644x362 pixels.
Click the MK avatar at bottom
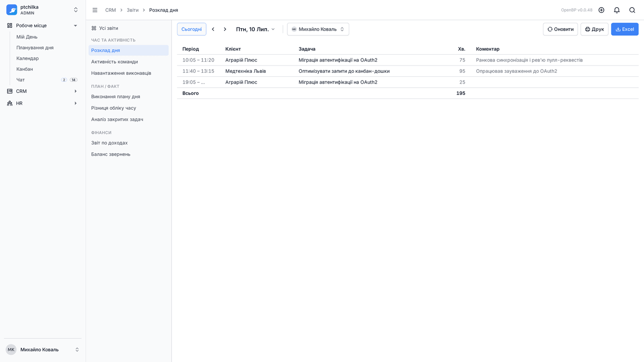click(x=11, y=350)
